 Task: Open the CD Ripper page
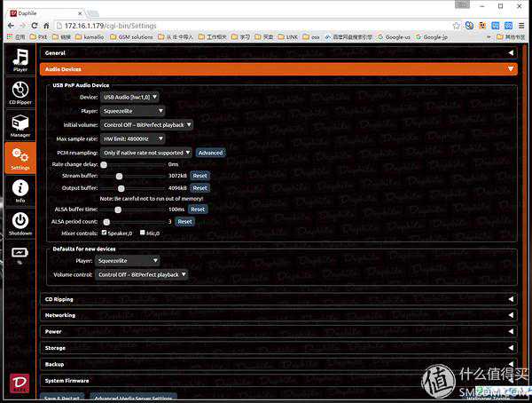pos(20,92)
